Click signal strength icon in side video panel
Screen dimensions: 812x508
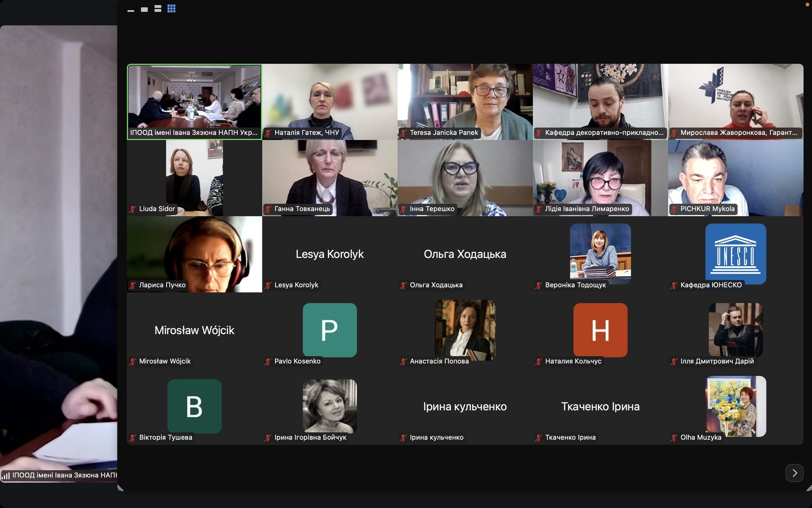pyautogui.click(x=6, y=475)
